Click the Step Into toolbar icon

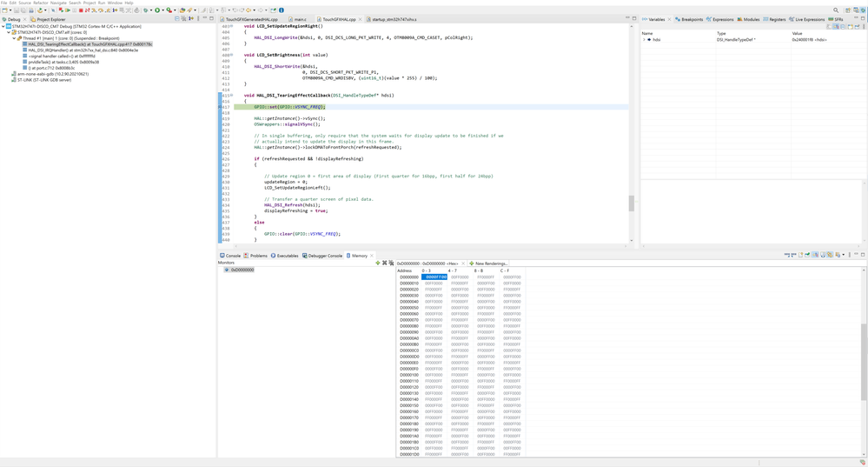click(x=94, y=10)
